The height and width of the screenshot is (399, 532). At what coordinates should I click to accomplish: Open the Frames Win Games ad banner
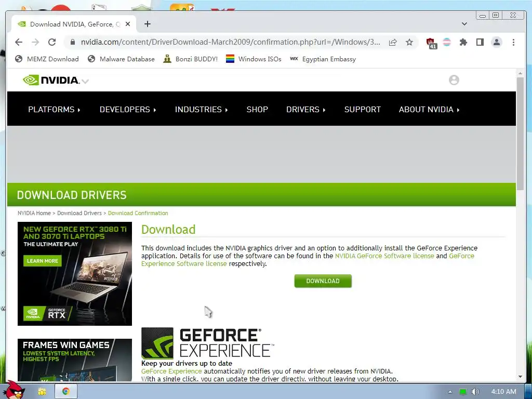click(75, 360)
